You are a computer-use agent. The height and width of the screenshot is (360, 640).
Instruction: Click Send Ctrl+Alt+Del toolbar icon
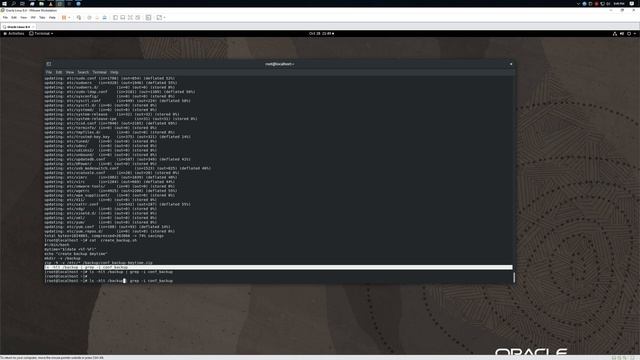(79, 18)
